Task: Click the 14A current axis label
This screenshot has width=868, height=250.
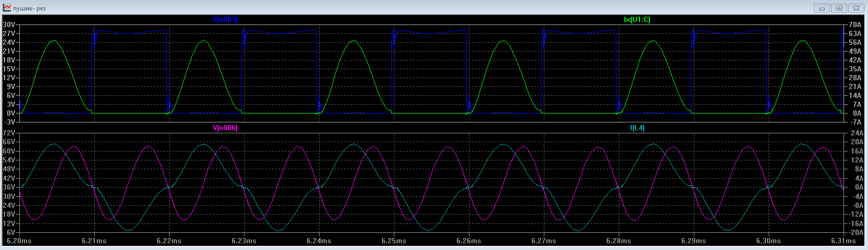Action: click(855, 95)
